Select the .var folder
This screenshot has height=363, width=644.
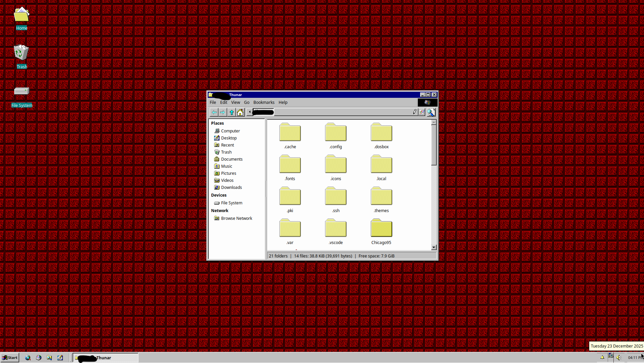[290, 232]
